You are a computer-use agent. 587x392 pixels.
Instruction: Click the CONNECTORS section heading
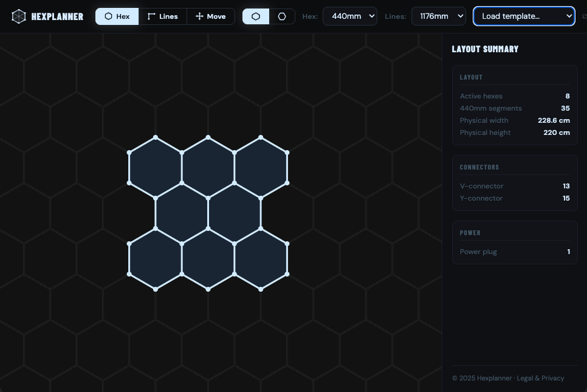click(479, 167)
